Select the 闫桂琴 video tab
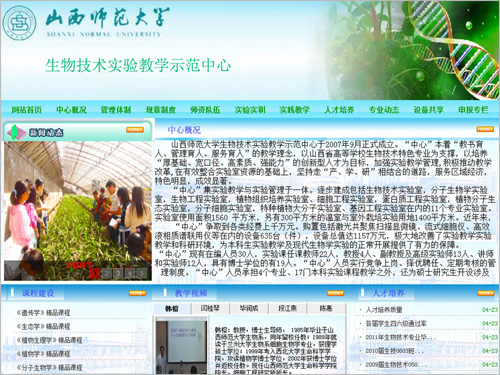Image resolution: width=500 pixels, height=375 pixels. pos(210,308)
